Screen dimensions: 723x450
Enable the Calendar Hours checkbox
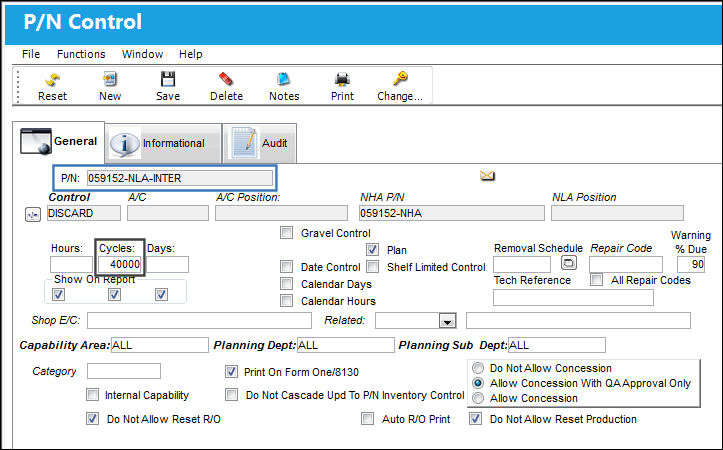[x=286, y=301]
